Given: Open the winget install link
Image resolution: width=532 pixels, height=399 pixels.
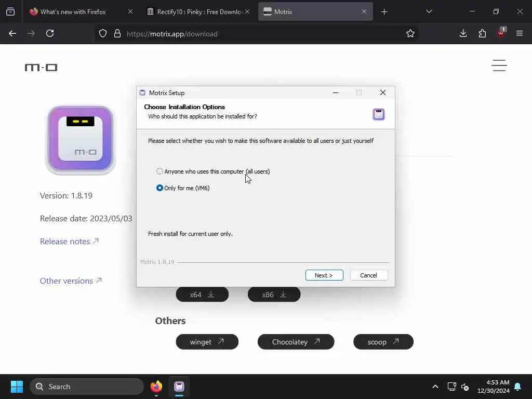Looking at the screenshot, I should 207,342.
